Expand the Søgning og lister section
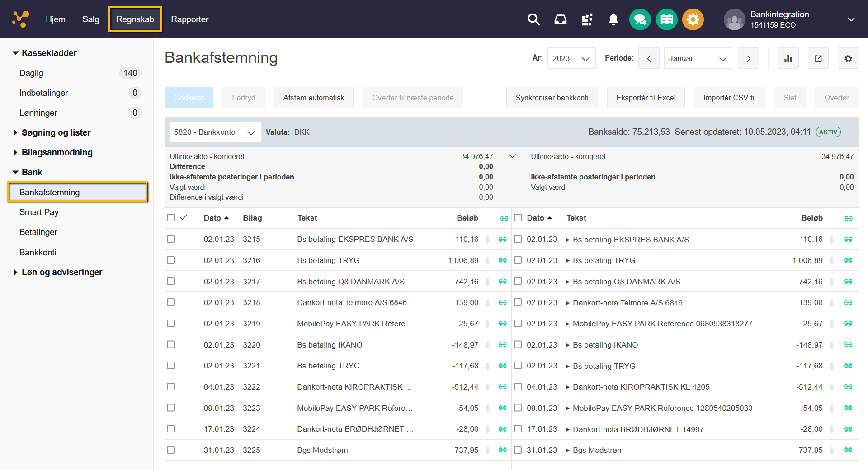 click(56, 132)
